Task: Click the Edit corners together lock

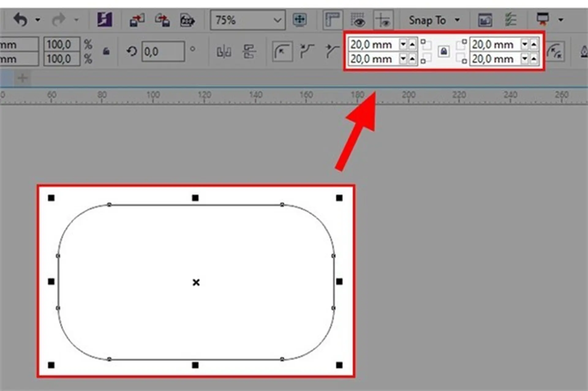Action: point(444,51)
